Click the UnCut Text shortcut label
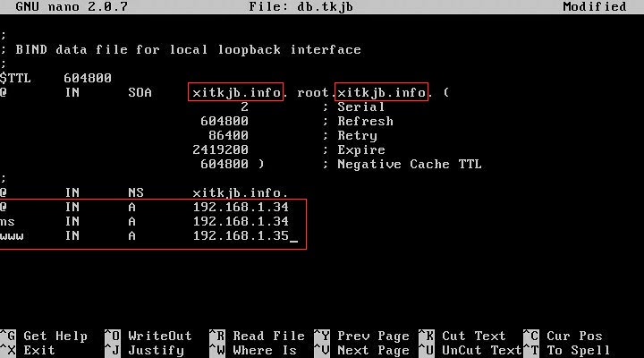The image size is (644, 358). [481, 350]
